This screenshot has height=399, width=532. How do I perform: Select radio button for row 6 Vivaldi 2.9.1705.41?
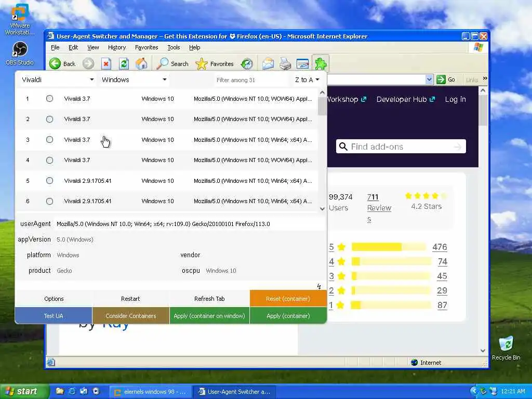49,201
